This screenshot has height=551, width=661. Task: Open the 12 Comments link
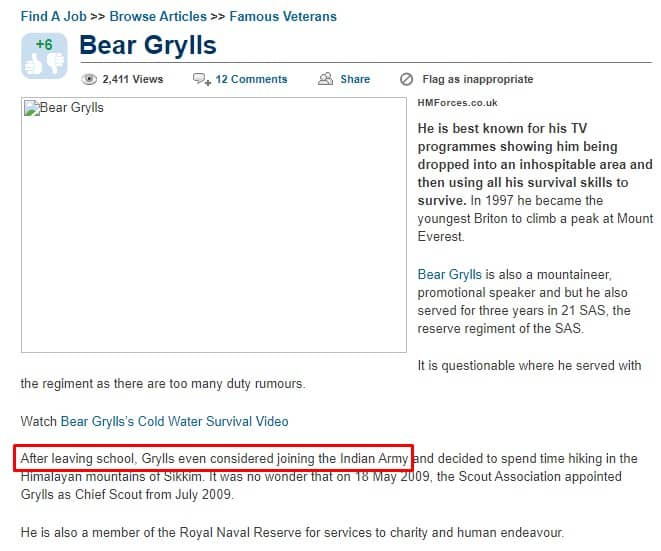[251, 79]
